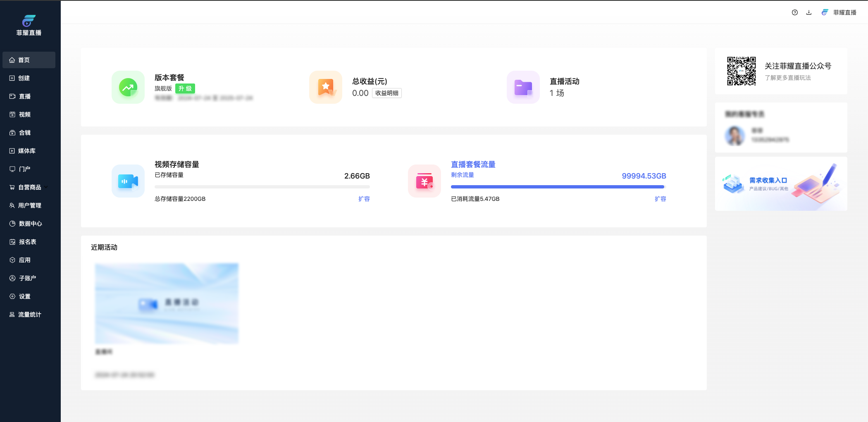Go to 数据中心 in sidebar
The height and width of the screenshot is (422, 868).
[30, 224]
